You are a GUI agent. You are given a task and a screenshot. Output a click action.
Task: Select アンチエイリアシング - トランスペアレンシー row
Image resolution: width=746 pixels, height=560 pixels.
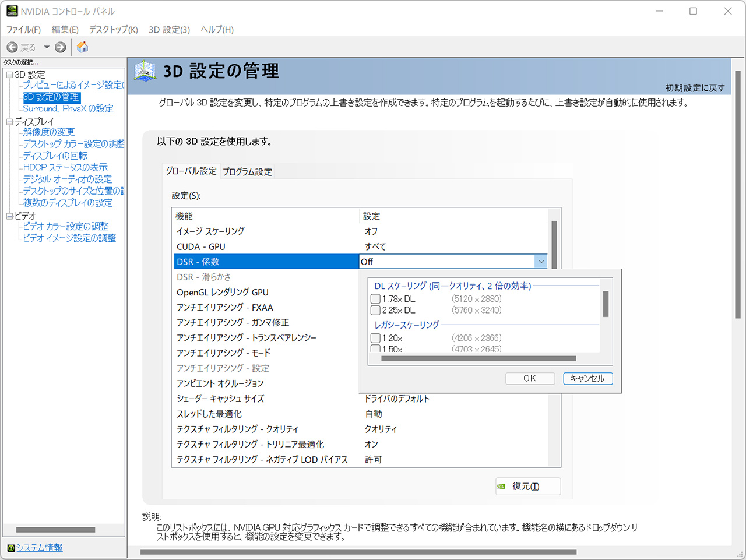[x=266, y=337]
